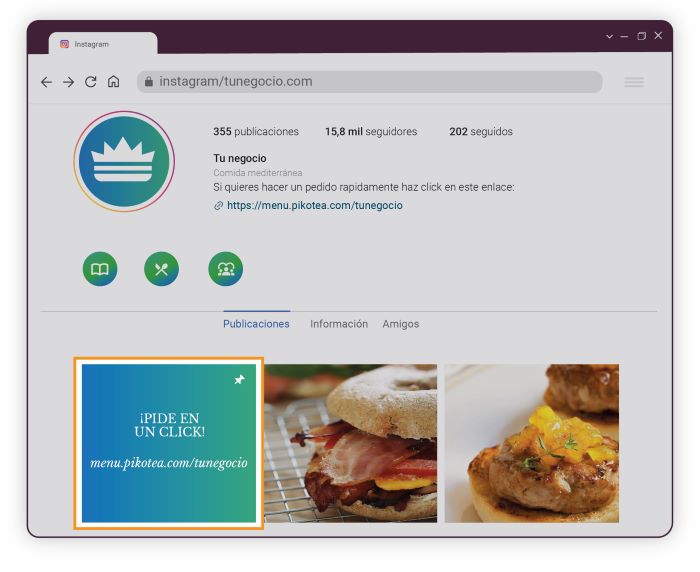The image size is (700, 572).
Task: Open the hamburger menu in the browser toolbar
Action: tap(633, 82)
